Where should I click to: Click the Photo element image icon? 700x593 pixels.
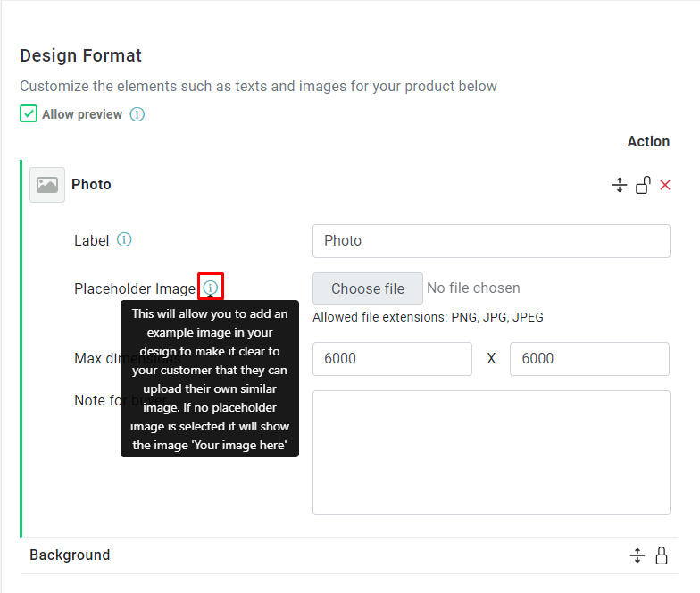point(47,185)
